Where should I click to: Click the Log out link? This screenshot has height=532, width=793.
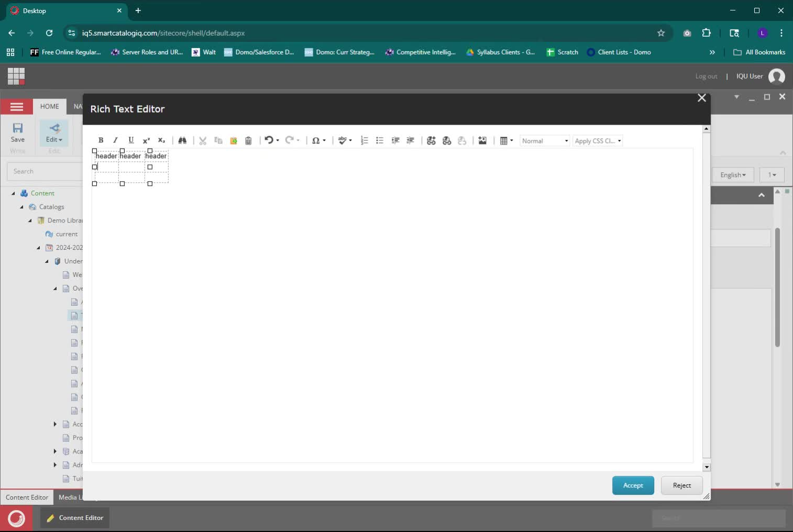pyautogui.click(x=706, y=76)
